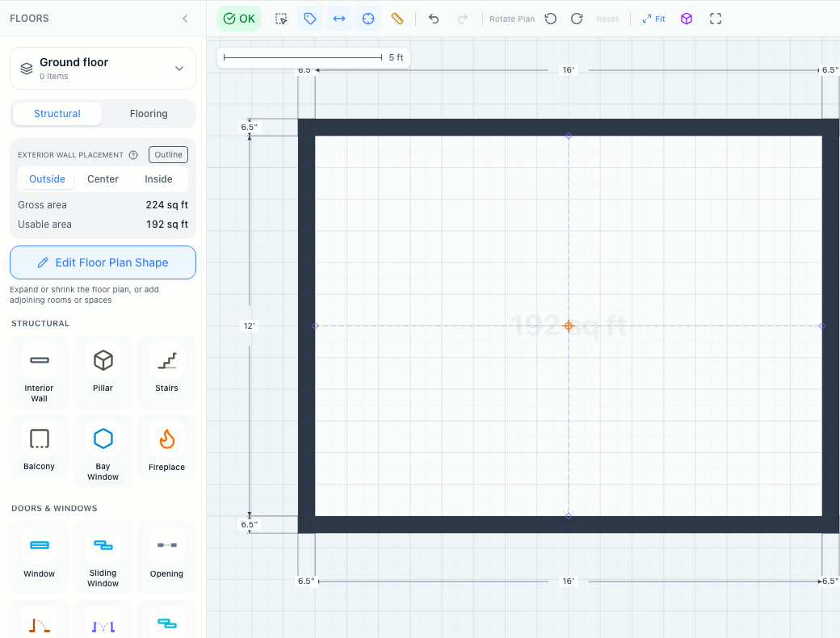
Task: Click Edit Floor Plan Shape
Action: (x=103, y=262)
